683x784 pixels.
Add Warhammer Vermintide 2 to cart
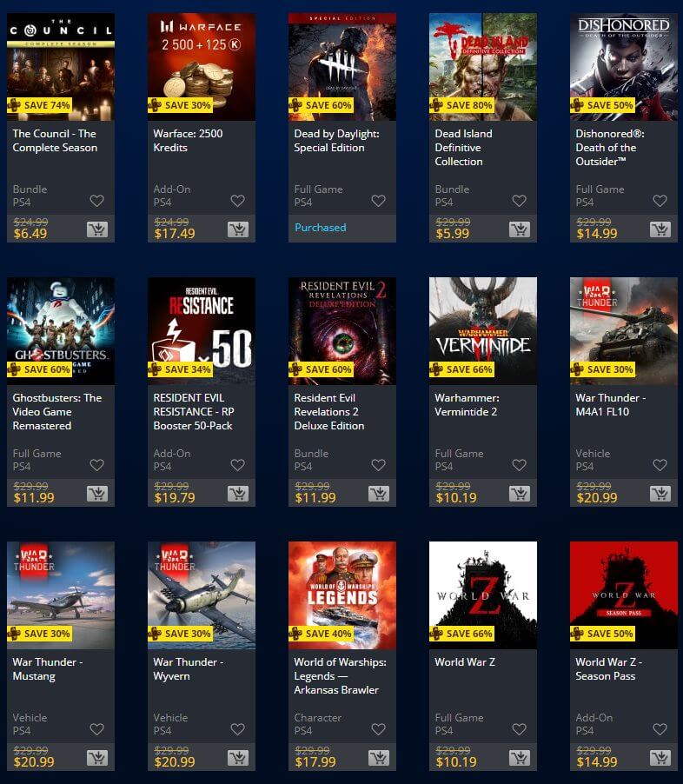point(520,494)
